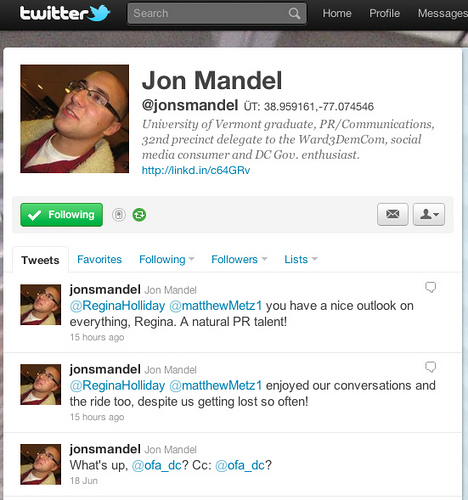
Task: Open direct message envelope button
Action: click(392, 214)
